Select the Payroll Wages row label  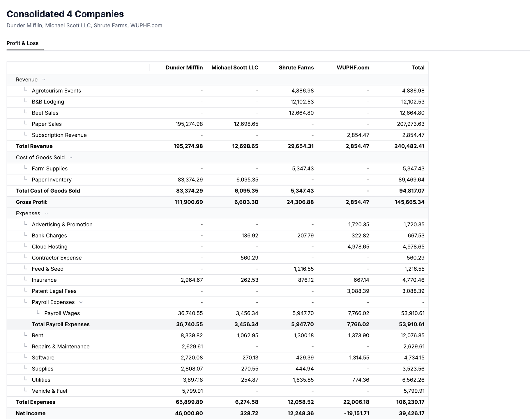click(62, 313)
